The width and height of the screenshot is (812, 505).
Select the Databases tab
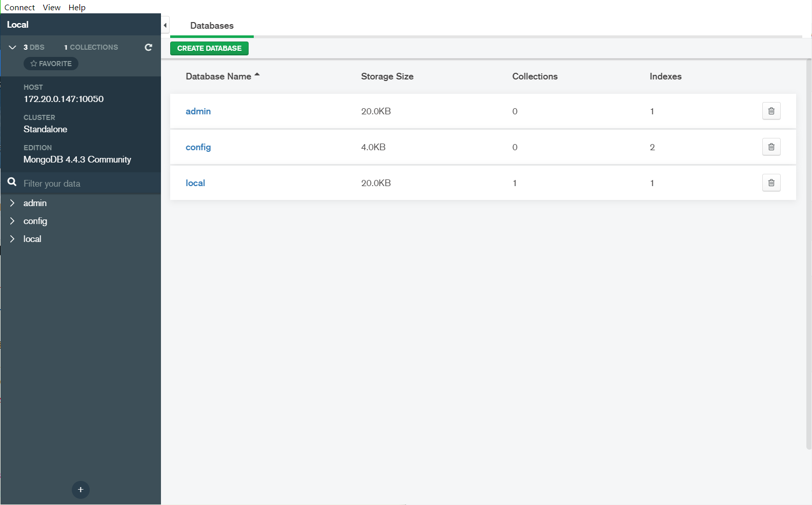point(212,26)
